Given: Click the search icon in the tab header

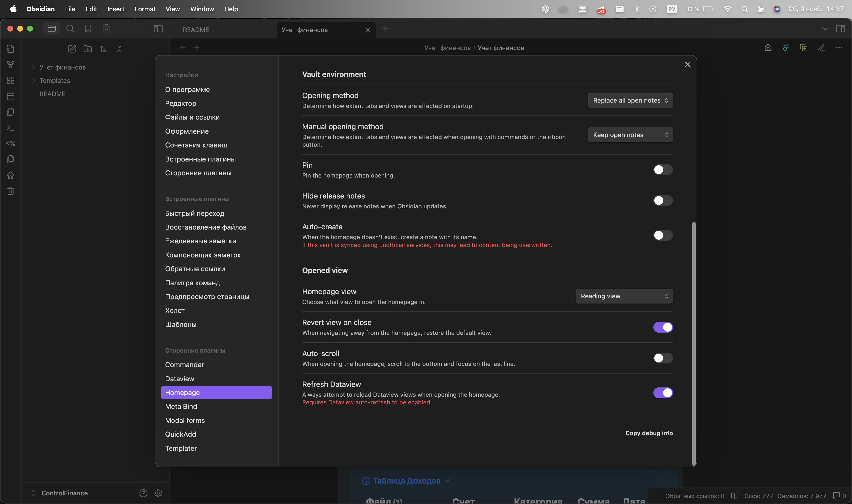Looking at the screenshot, I should [70, 29].
